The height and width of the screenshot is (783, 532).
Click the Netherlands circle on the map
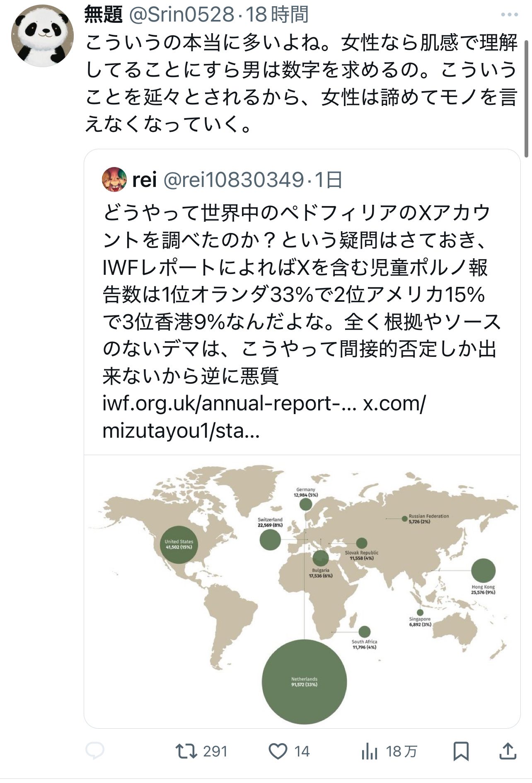304,682
